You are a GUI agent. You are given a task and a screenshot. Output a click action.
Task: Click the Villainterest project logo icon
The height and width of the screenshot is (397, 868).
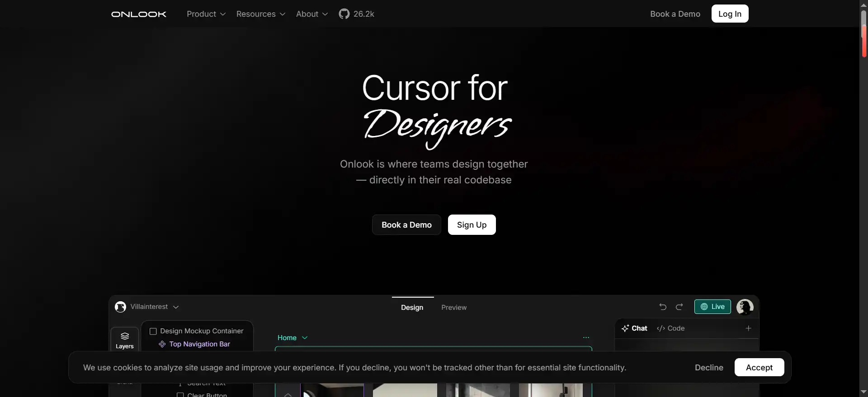[x=120, y=307]
